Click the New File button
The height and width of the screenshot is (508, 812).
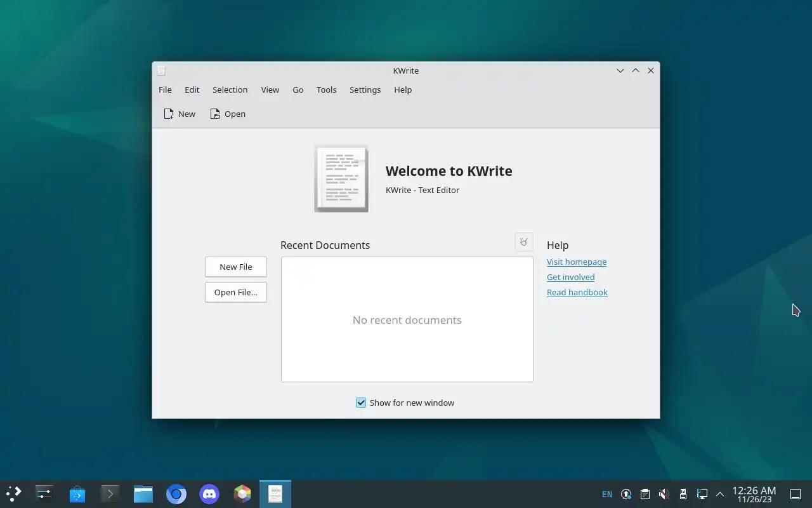pyautogui.click(x=236, y=267)
